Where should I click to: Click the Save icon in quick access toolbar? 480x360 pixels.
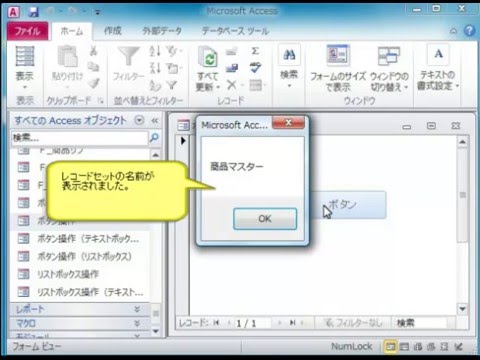tap(33, 12)
